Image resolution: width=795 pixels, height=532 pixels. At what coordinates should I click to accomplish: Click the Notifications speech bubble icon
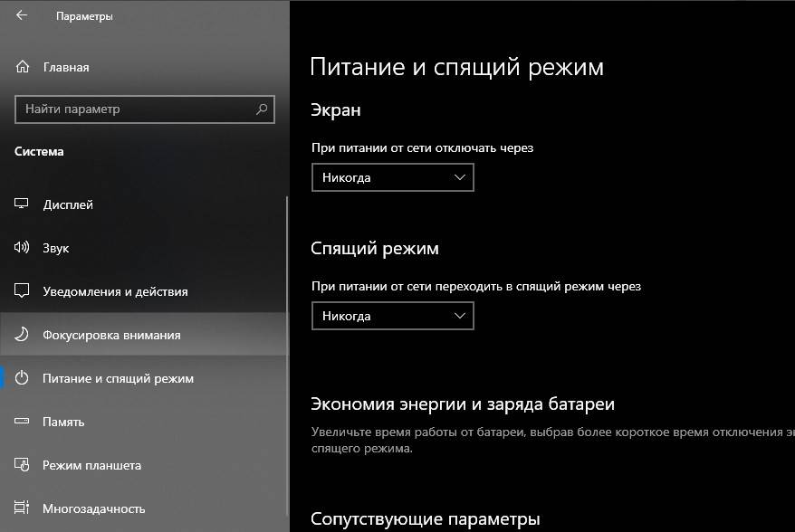click(23, 291)
